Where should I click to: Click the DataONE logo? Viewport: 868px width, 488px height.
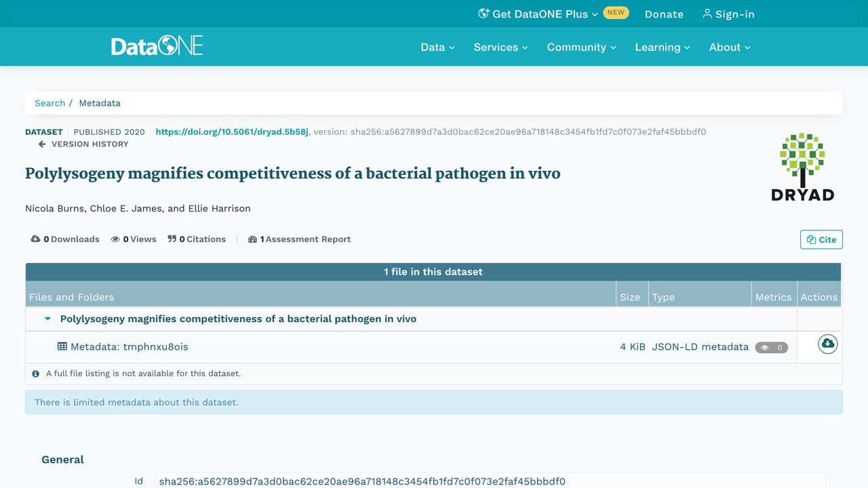pos(157,46)
